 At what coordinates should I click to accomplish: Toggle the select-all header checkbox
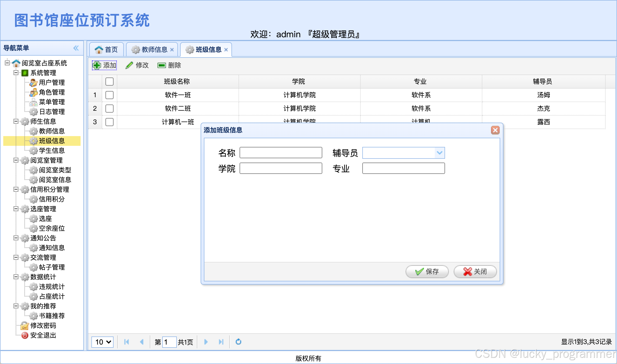pyautogui.click(x=110, y=82)
